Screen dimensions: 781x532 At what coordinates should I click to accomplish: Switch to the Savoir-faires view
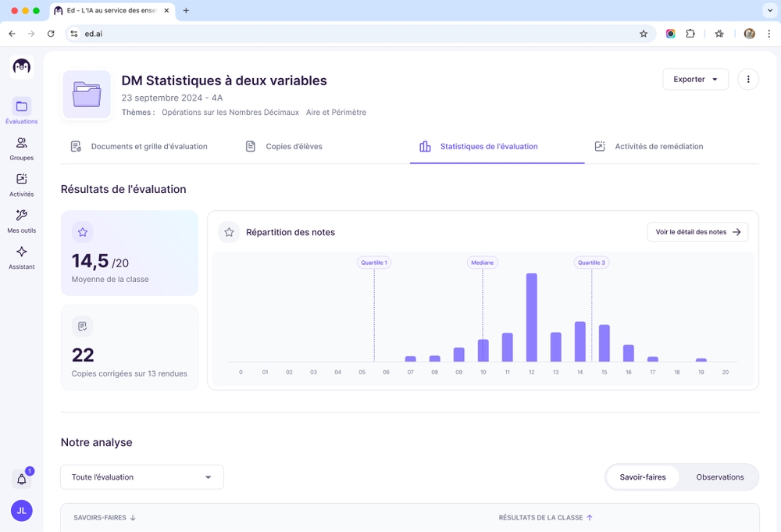pyautogui.click(x=643, y=477)
